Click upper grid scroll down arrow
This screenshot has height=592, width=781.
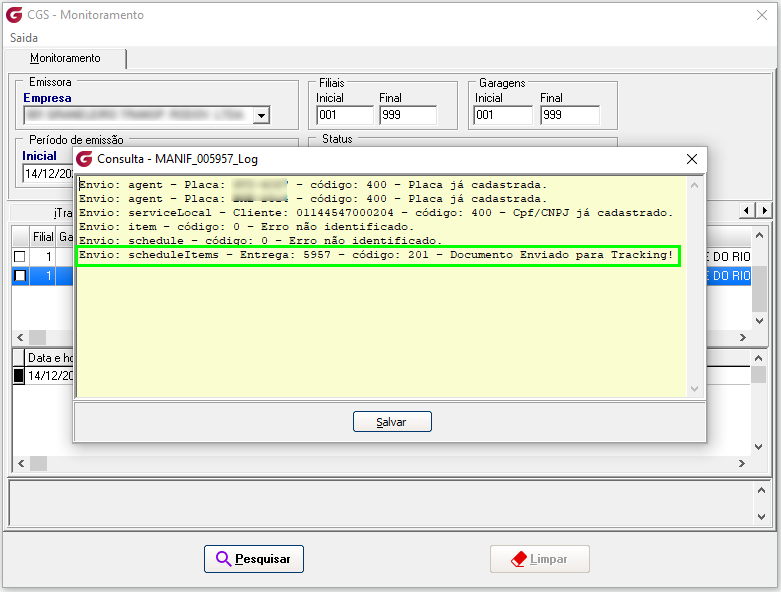tap(759, 321)
